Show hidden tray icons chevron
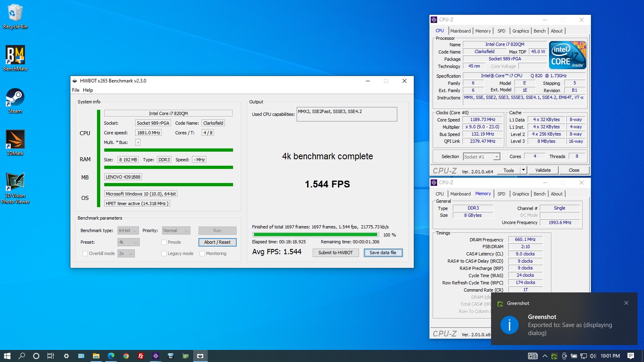This screenshot has width=644, height=362. pyautogui.click(x=545, y=356)
